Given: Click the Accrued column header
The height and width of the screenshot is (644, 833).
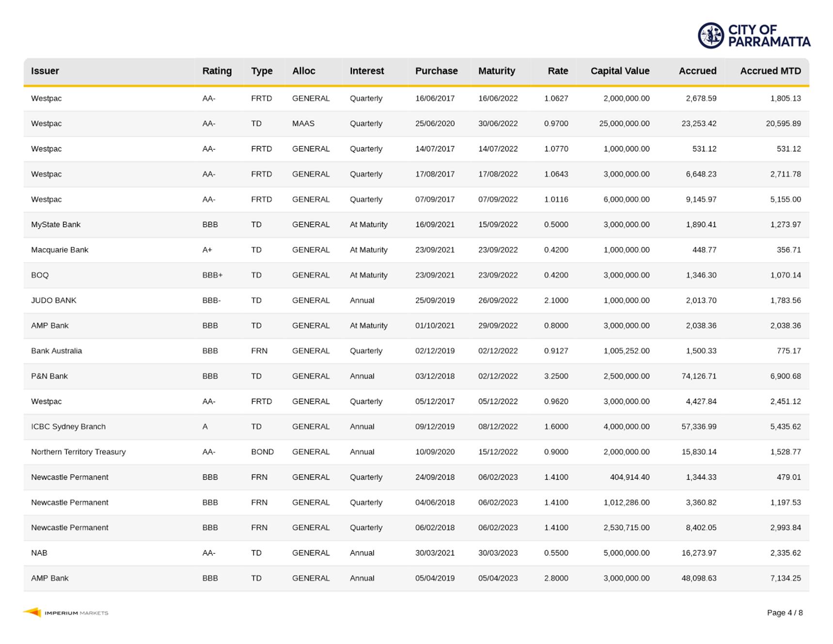Looking at the screenshot, I should tap(697, 71).
